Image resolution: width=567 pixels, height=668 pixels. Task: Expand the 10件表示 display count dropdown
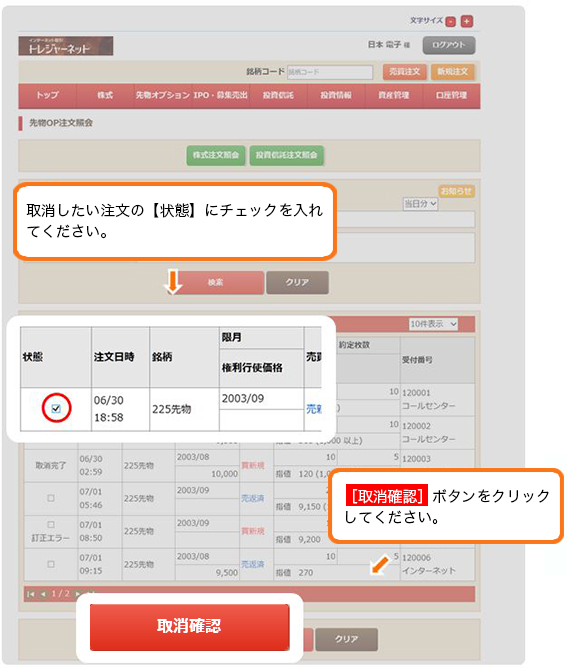(x=433, y=324)
